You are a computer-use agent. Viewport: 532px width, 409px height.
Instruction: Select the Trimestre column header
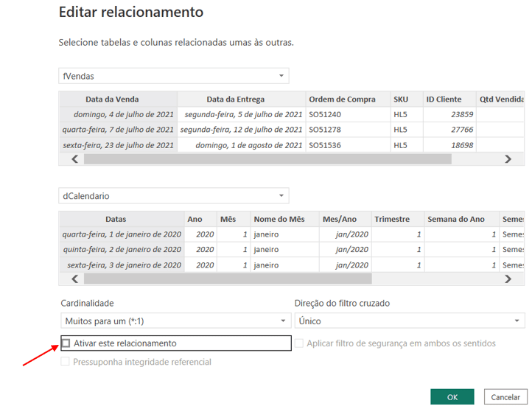click(398, 219)
